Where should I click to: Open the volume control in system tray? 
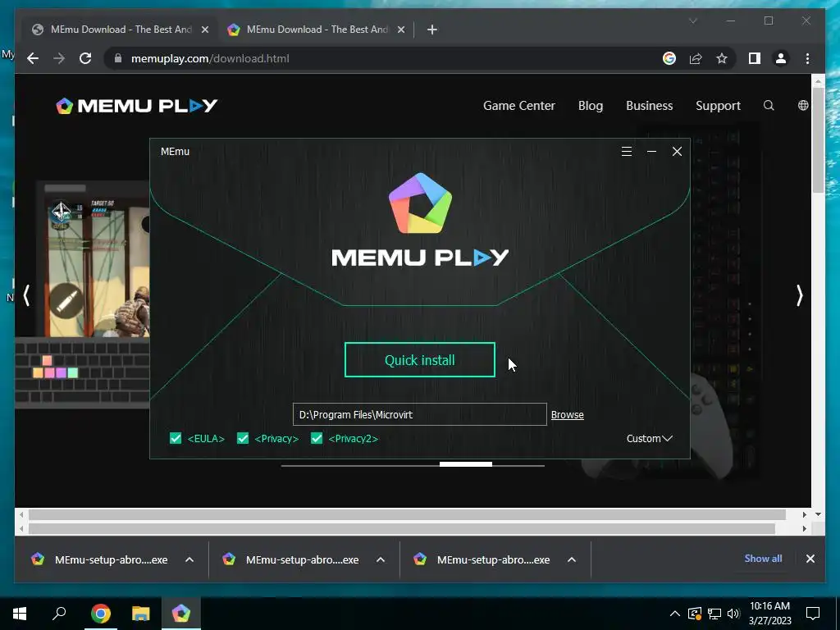pos(734,614)
